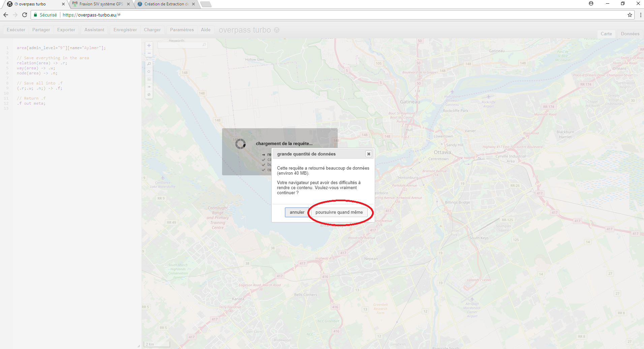Click the code line '(.r;.w; .n;) -> .f;'
The image size is (644, 349).
[39, 88]
